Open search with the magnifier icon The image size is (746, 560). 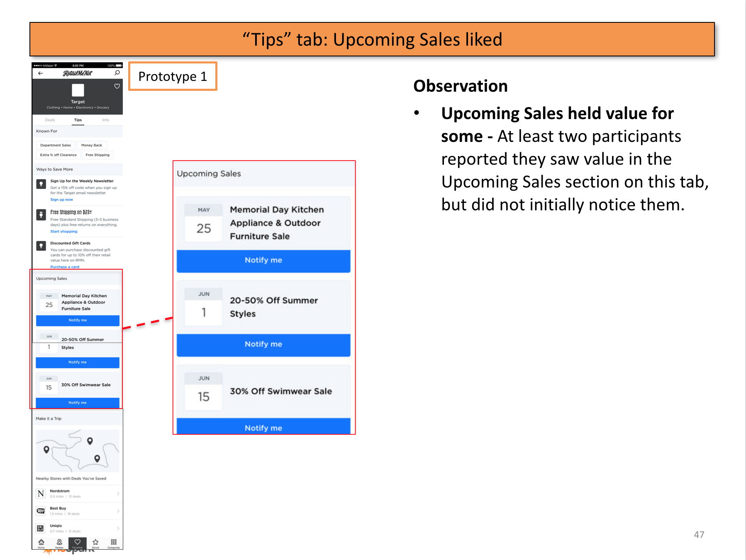[117, 73]
